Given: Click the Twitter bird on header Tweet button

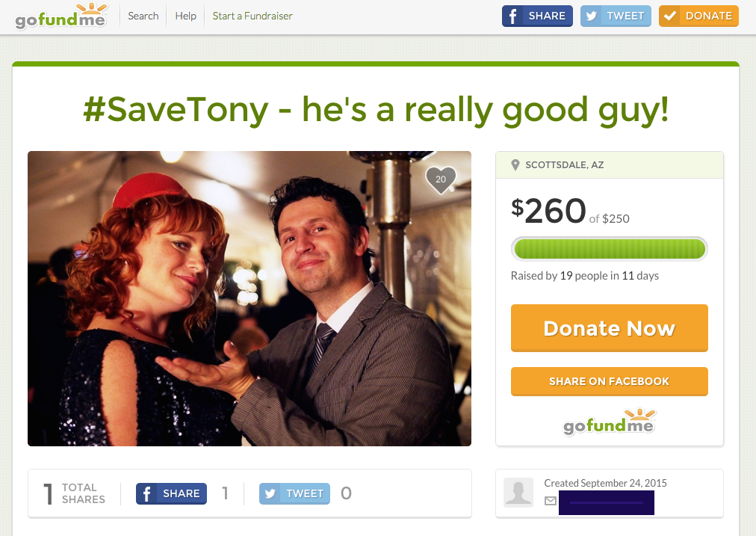Looking at the screenshot, I should pos(591,16).
